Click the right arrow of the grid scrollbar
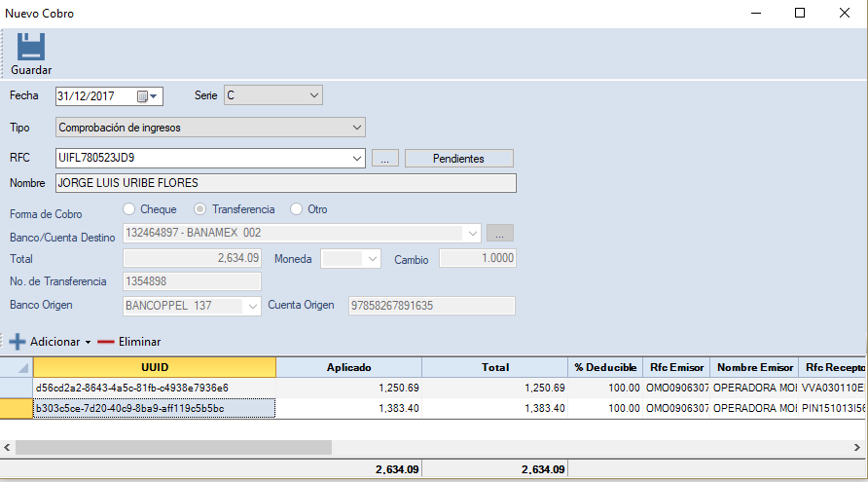868x482 pixels. [859, 447]
